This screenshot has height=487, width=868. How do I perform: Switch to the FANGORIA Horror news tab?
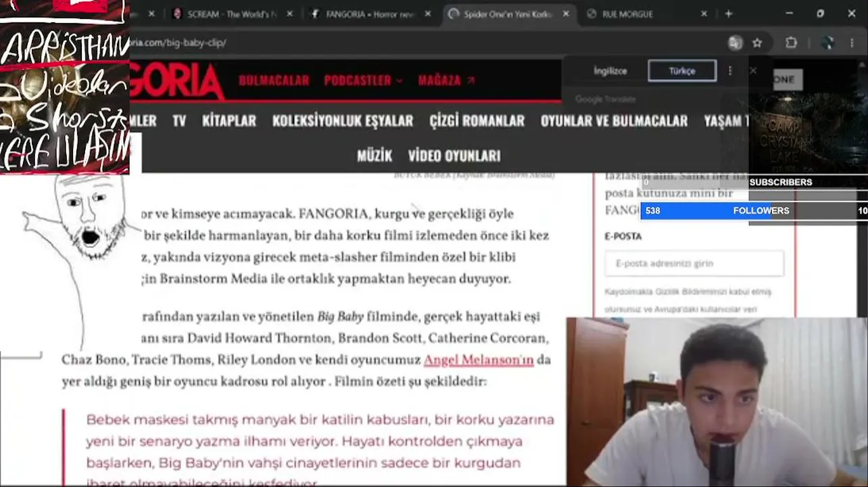point(370,14)
